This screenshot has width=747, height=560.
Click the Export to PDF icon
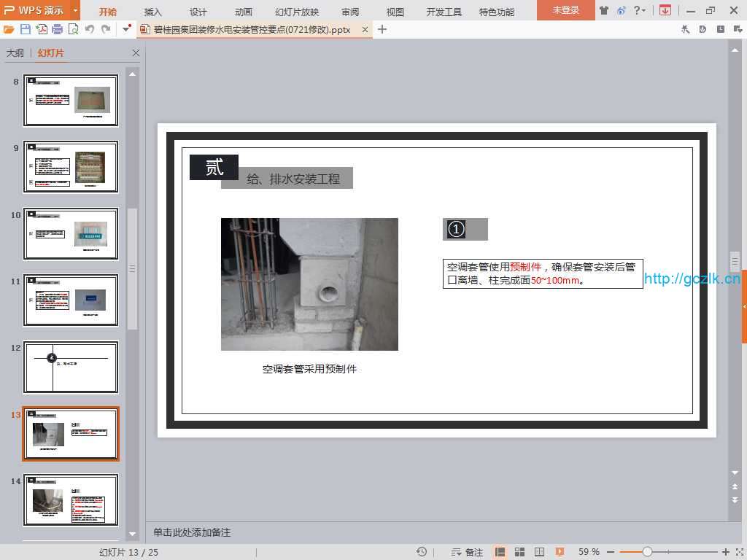42,29
